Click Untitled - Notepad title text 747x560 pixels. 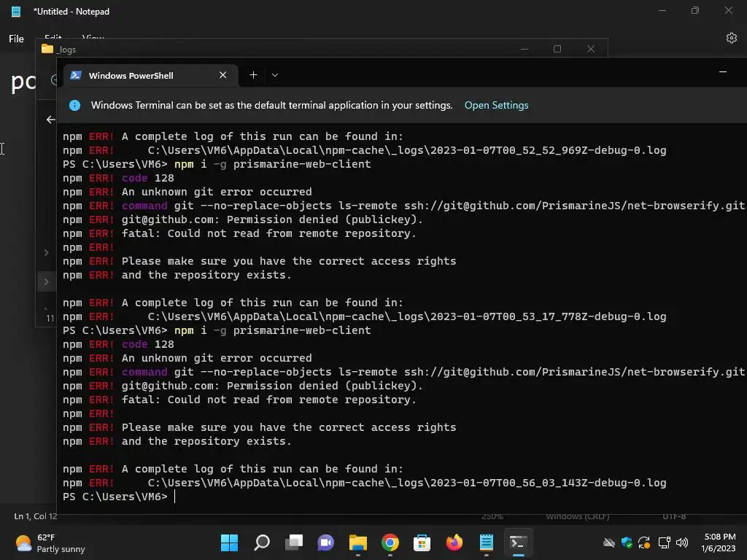click(71, 12)
